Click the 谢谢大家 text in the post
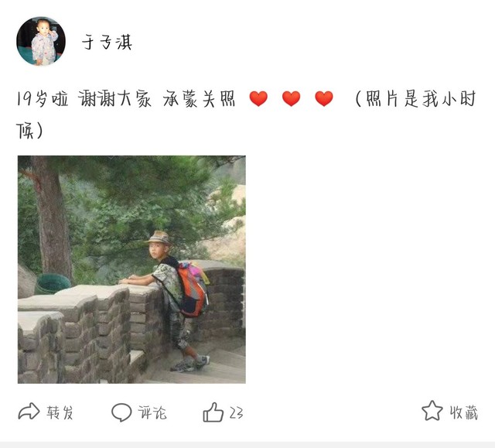 pyautogui.click(x=114, y=99)
